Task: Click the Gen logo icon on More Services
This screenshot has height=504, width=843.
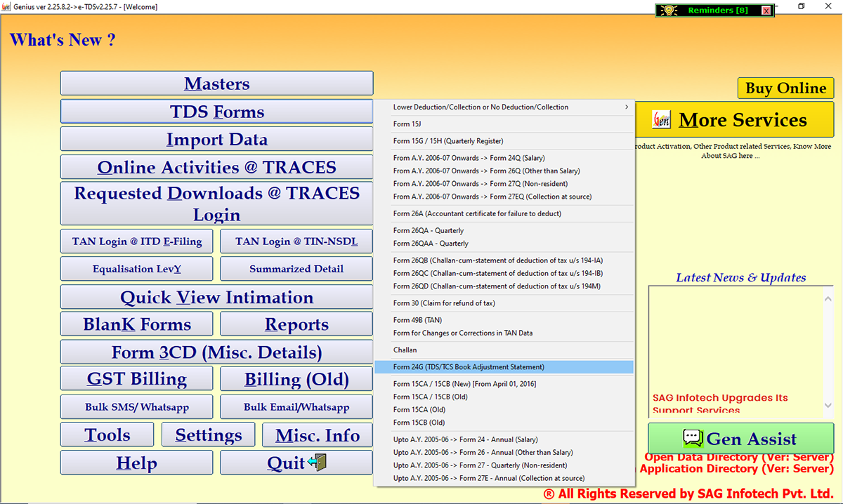Action: [661, 120]
